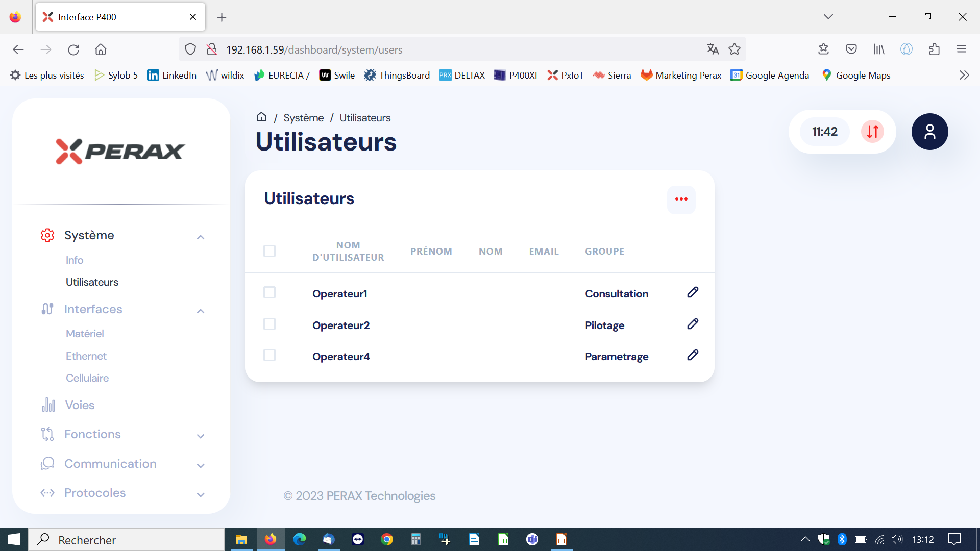Viewport: 980px width, 551px height.
Task: Click the edit pencil icon for Operateur4
Action: pyautogui.click(x=693, y=355)
